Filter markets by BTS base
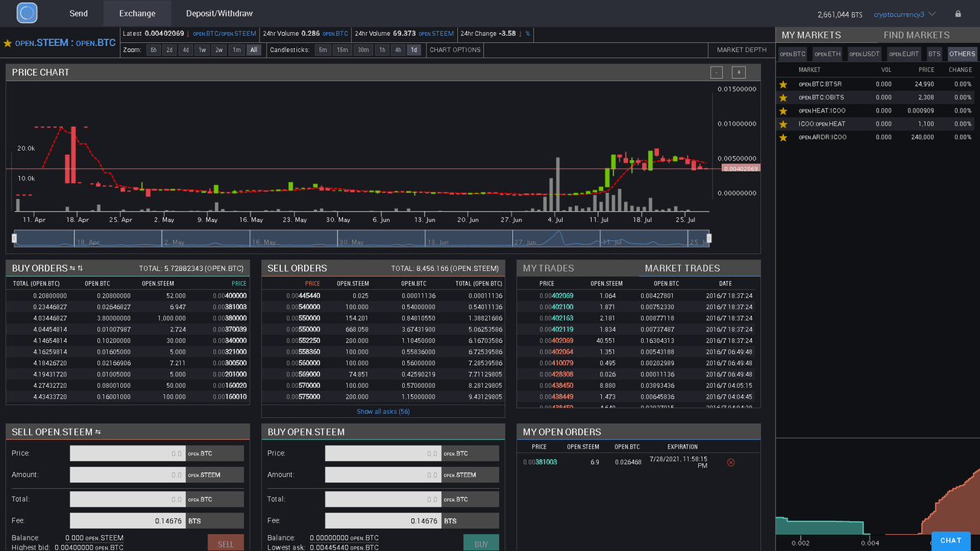The height and width of the screenshot is (551, 980). click(x=934, y=54)
